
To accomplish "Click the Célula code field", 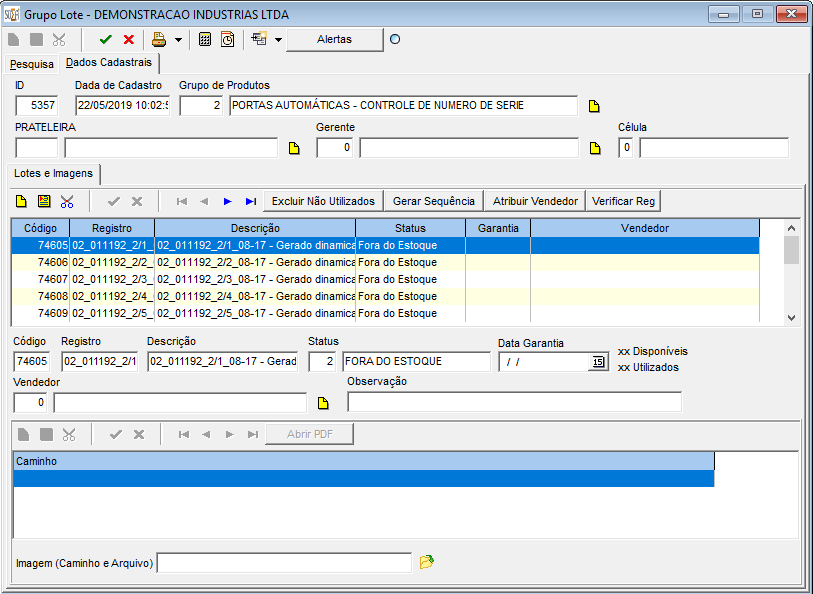I will pos(625,148).
